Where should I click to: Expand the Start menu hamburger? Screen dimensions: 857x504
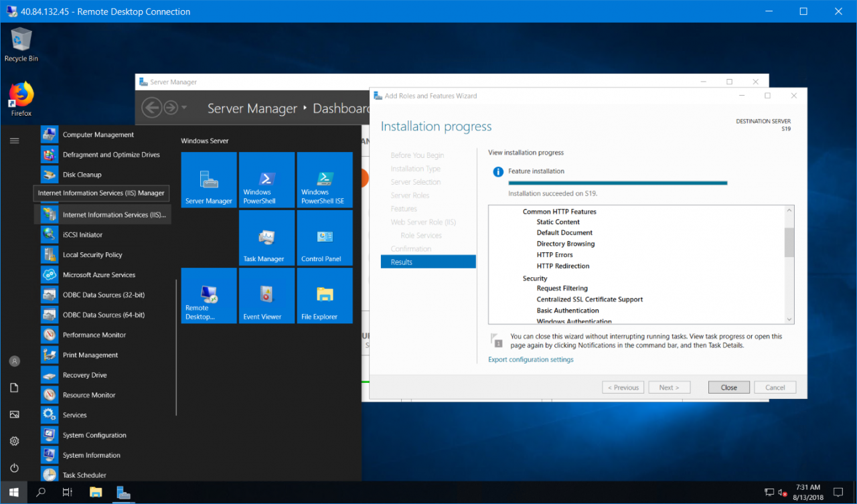click(15, 141)
